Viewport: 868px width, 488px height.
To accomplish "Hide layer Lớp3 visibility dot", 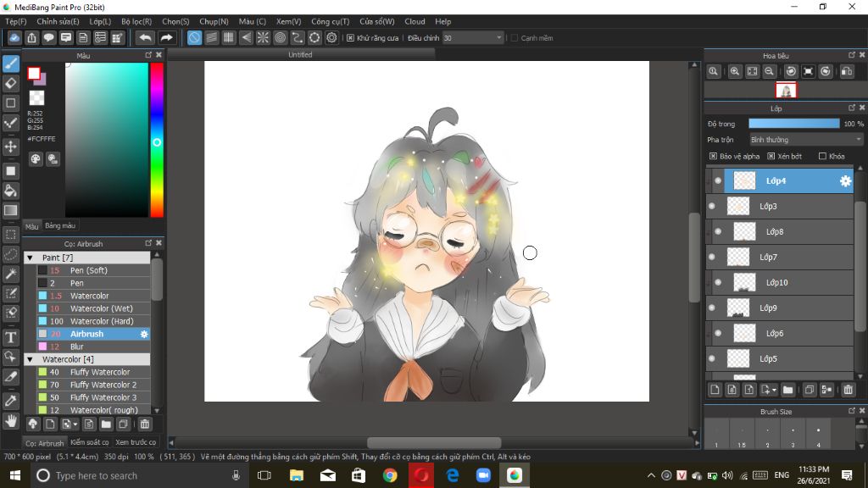I will click(712, 207).
